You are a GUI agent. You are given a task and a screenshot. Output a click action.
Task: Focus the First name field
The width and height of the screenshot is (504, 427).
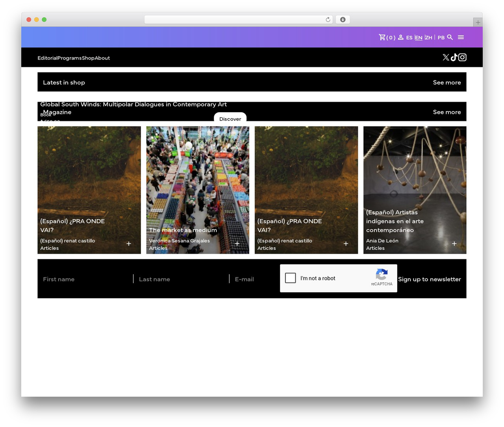pos(85,279)
